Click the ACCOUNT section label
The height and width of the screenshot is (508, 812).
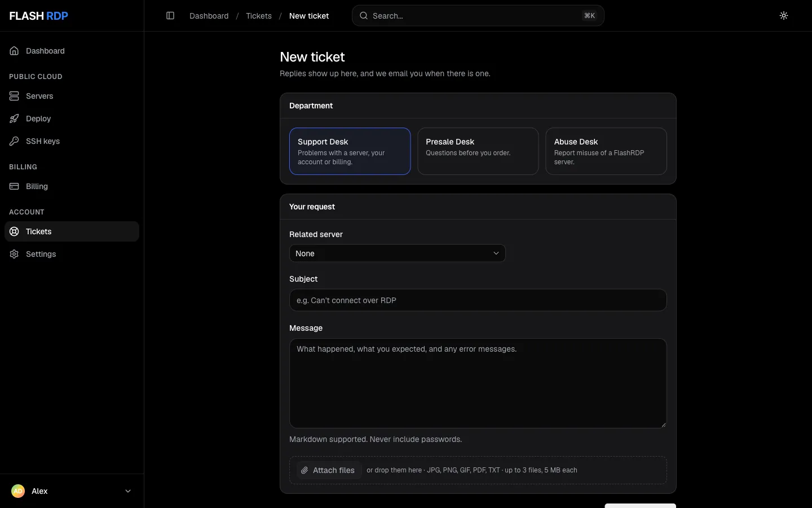point(27,212)
